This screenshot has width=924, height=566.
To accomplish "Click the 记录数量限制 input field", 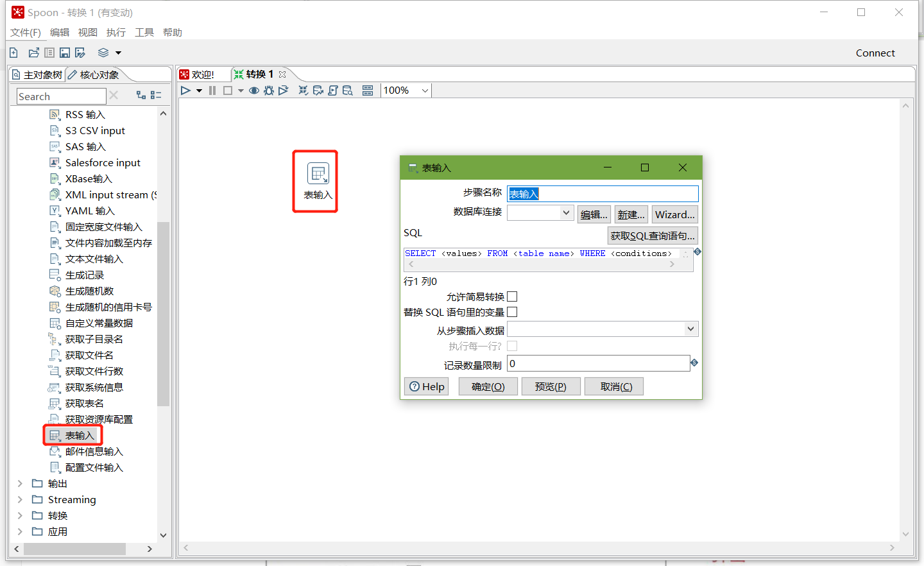I will tap(598, 363).
